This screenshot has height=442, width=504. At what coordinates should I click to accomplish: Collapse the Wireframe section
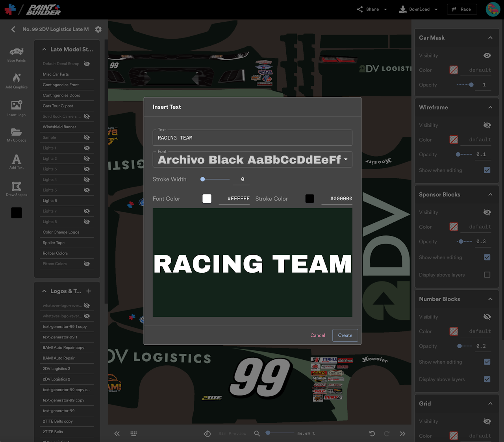click(490, 107)
